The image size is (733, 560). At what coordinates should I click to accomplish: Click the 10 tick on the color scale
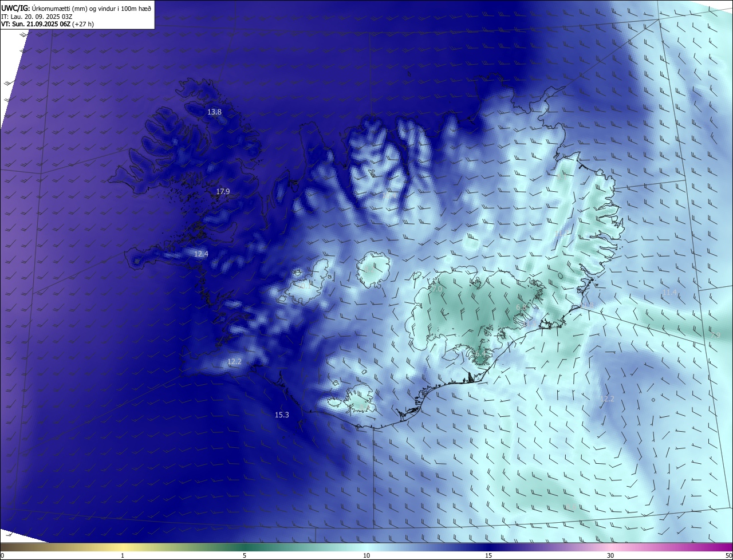(x=366, y=555)
